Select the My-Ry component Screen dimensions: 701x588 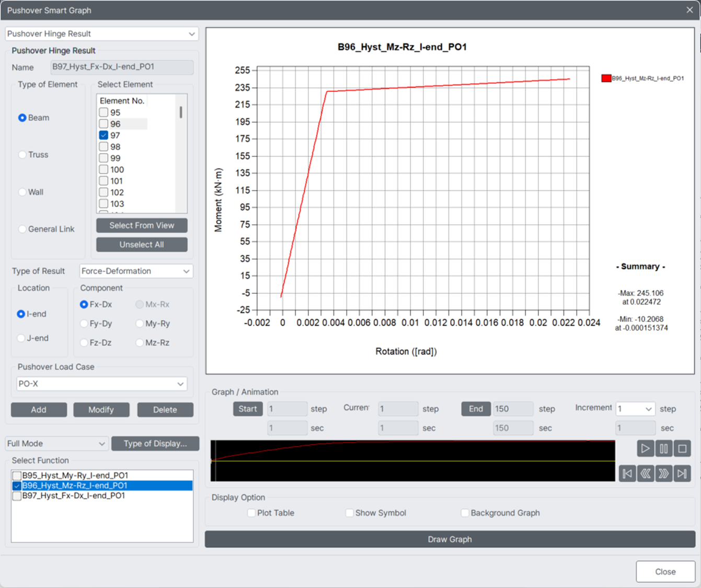[x=140, y=324]
